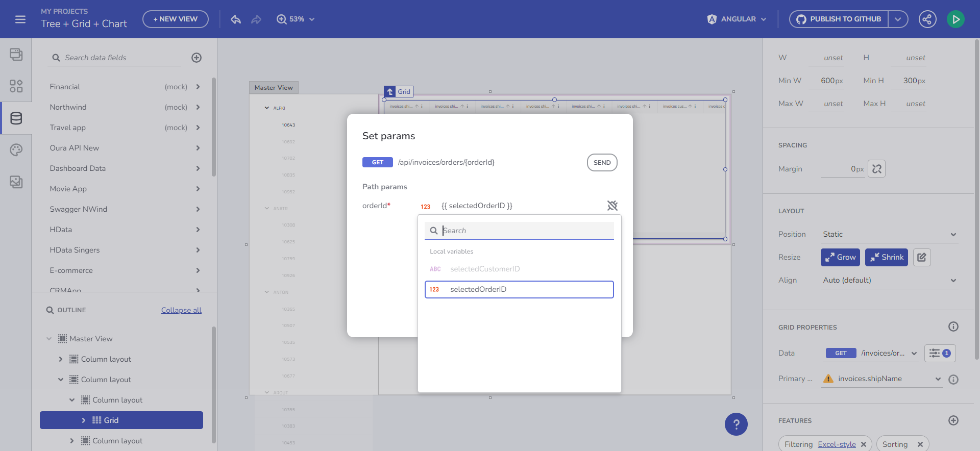
Task: Click the unbind variable icon for orderId
Action: (612, 206)
